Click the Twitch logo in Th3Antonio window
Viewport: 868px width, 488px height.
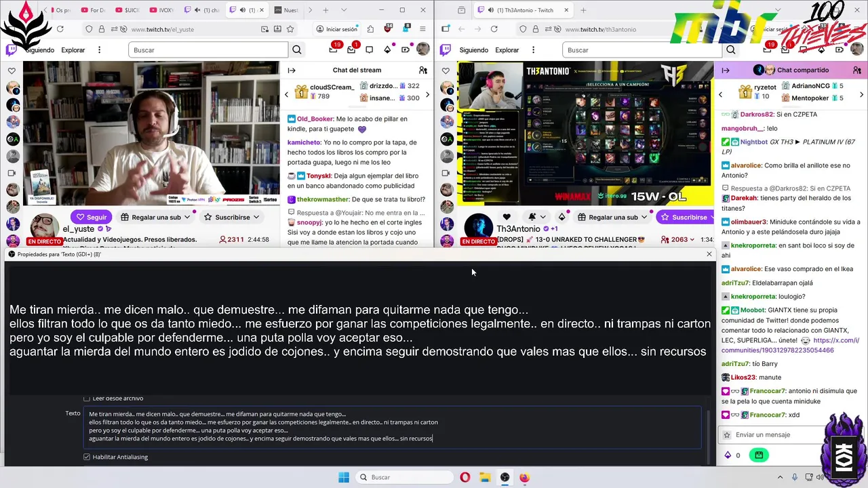(x=446, y=49)
